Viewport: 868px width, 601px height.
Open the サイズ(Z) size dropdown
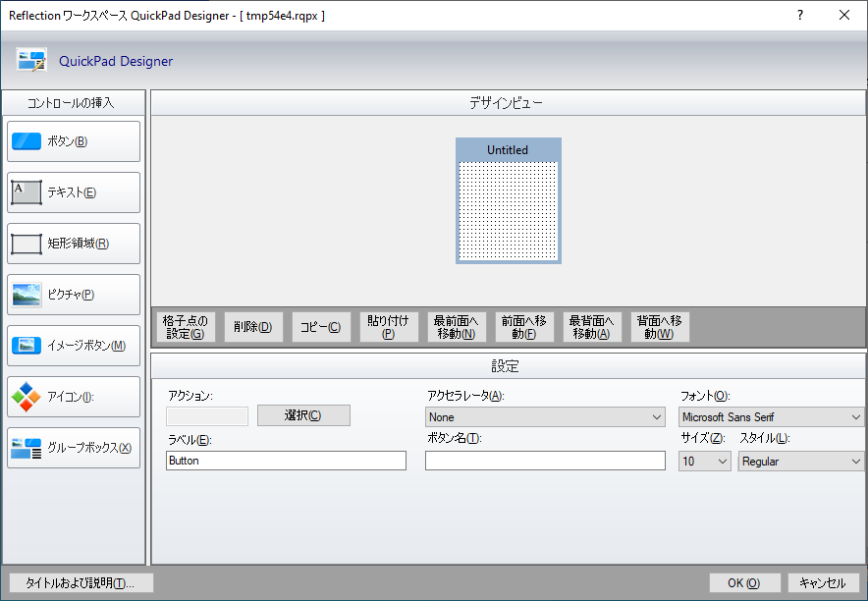point(705,461)
